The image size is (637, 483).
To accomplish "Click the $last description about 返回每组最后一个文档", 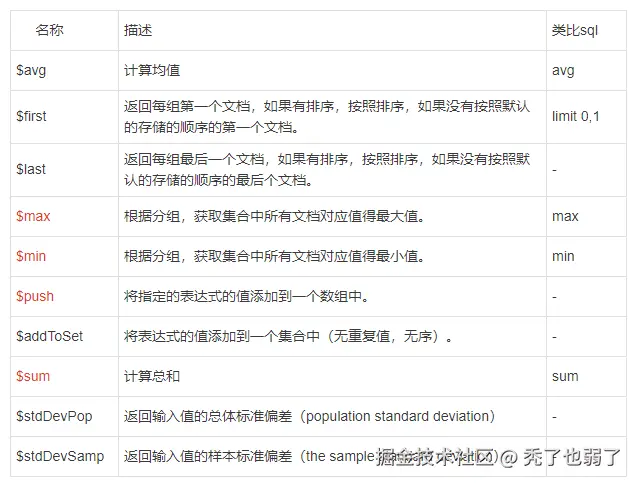I will point(327,169).
